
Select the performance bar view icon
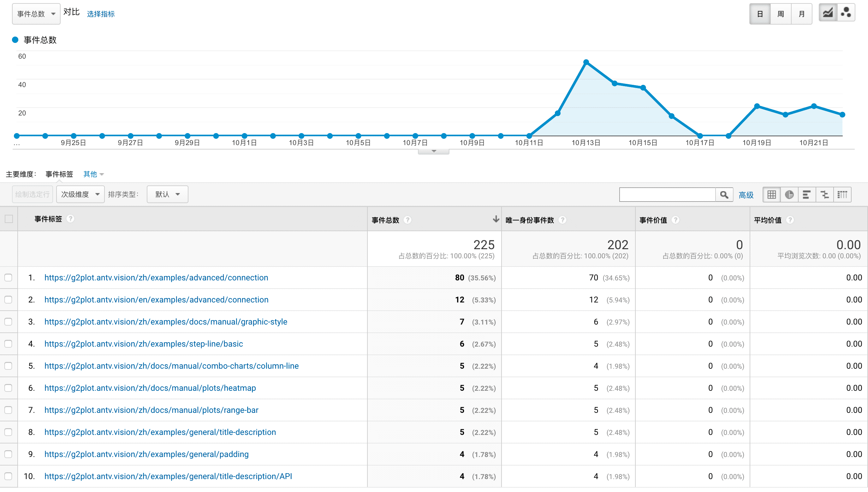click(x=807, y=195)
